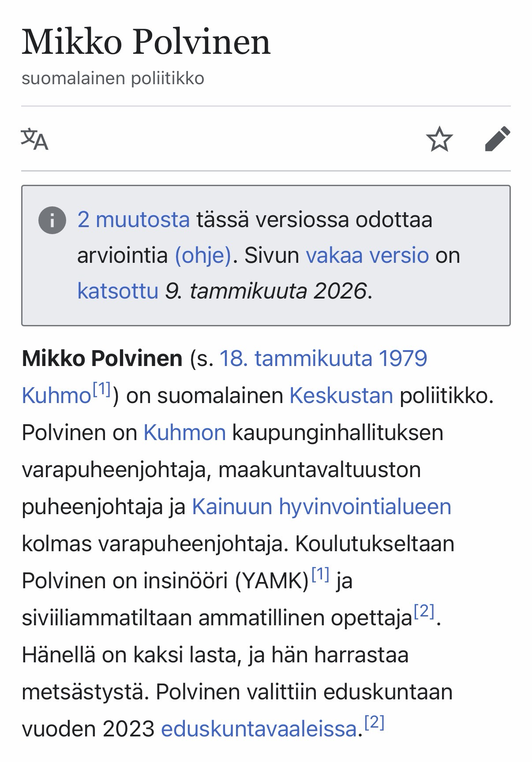Screen dimensions: 532x762
Task: Open the "Kainuun hyvinvointialueen" link
Action: [x=321, y=506]
